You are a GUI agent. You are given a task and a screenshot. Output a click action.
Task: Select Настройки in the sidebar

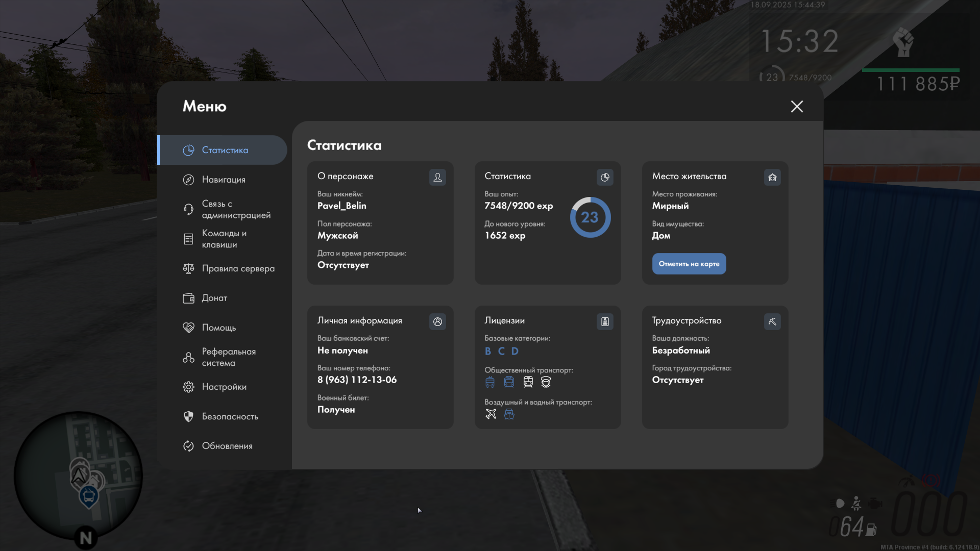tap(224, 387)
